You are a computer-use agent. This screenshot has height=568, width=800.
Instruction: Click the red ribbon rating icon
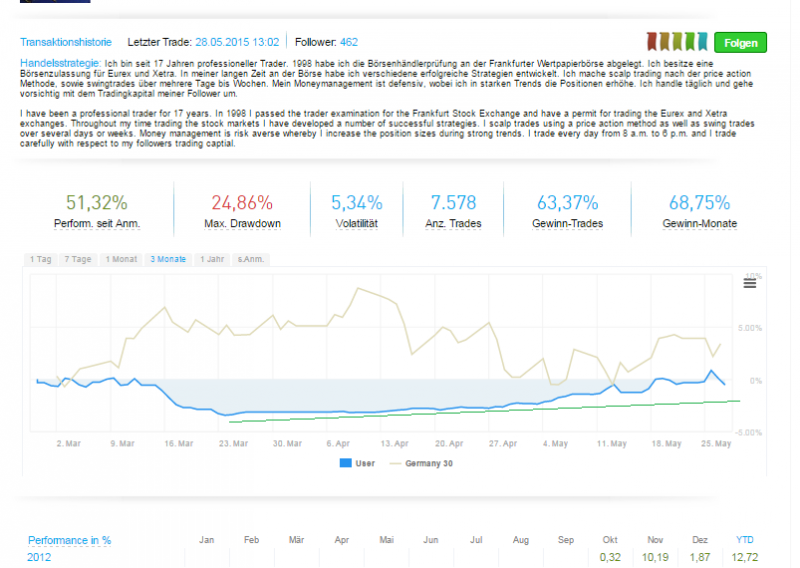[x=652, y=42]
